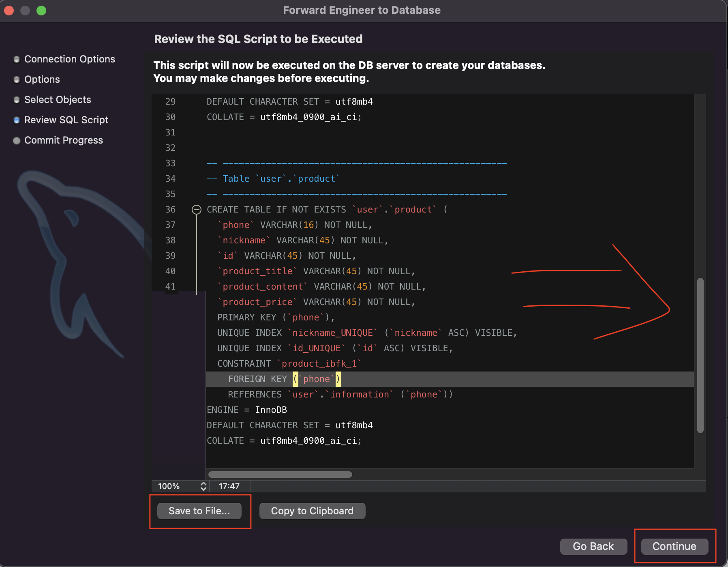Click the `product_content` column name

(x=263, y=287)
